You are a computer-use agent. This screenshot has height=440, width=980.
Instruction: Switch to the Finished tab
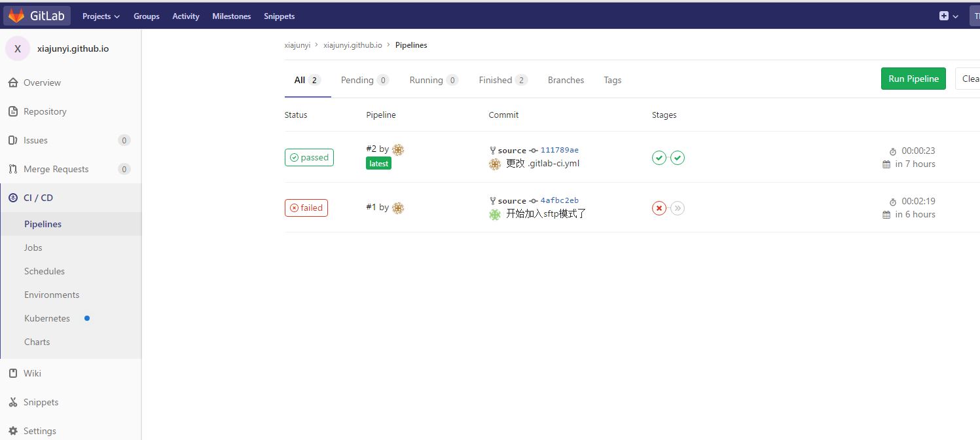pyautogui.click(x=503, y=80)
